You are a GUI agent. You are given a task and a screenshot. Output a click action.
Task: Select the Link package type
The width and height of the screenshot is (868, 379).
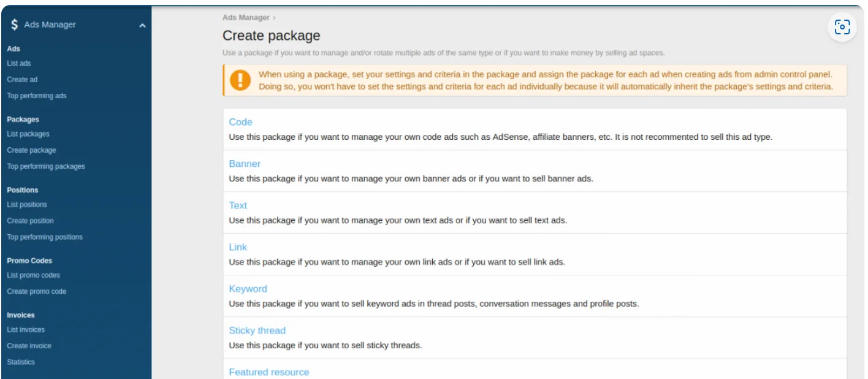coord(238,247)
